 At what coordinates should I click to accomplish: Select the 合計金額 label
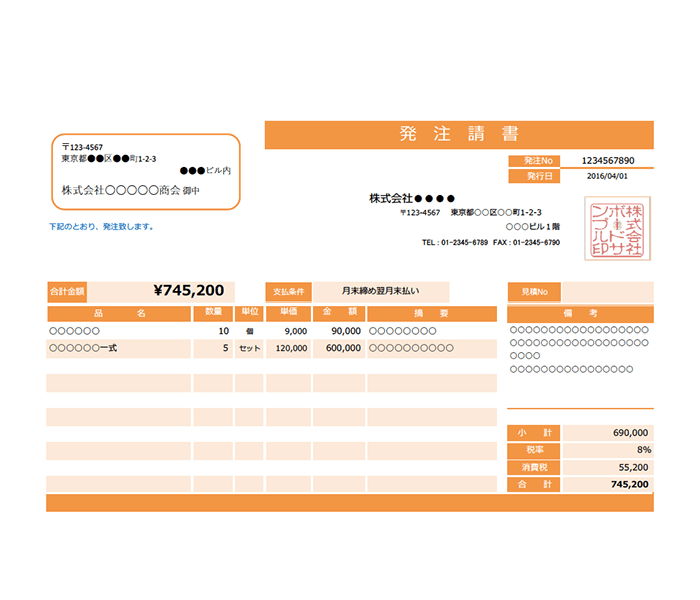[x=67, y=292]
